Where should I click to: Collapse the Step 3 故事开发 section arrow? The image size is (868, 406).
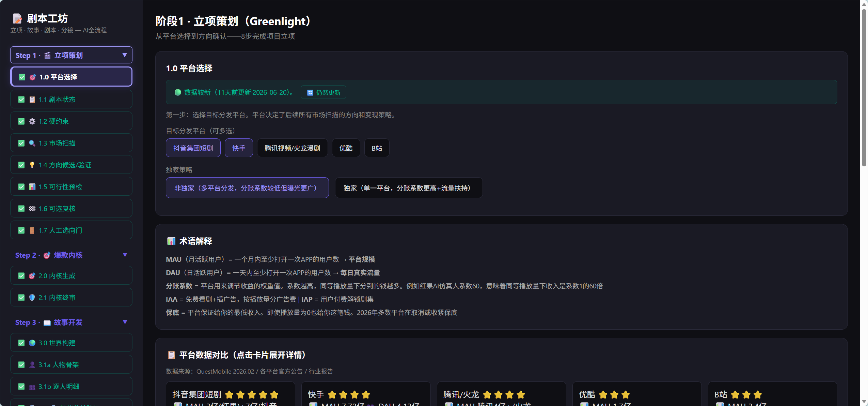(x=125, y=322)
